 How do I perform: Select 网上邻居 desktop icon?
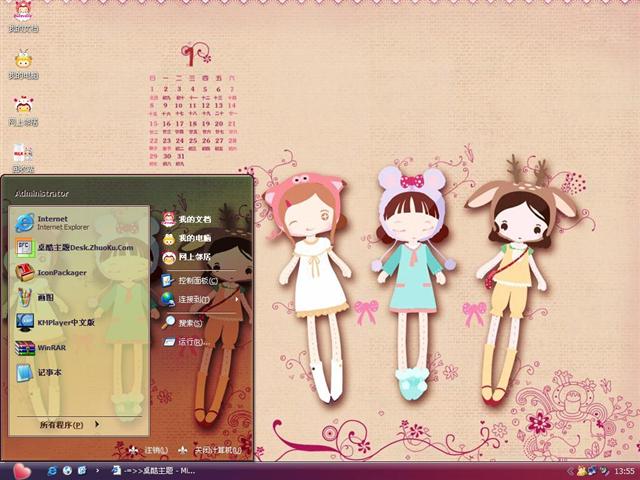tap(24, 111)
